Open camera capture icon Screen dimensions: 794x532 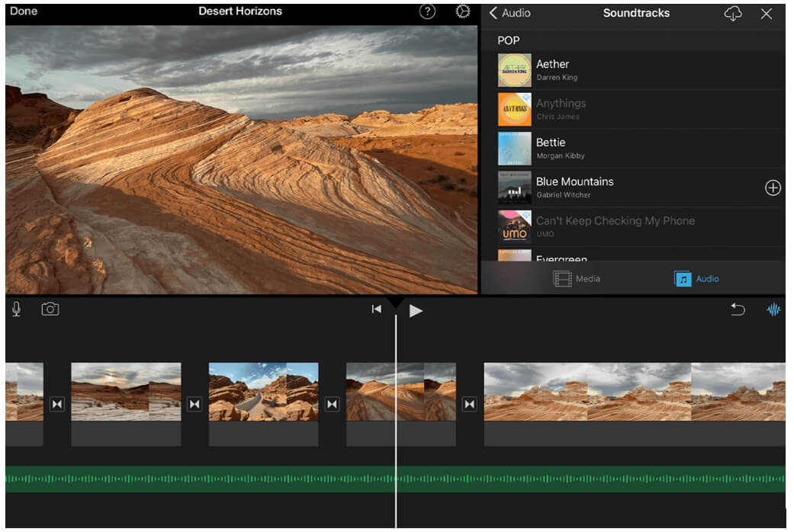(x=50, y=310)
